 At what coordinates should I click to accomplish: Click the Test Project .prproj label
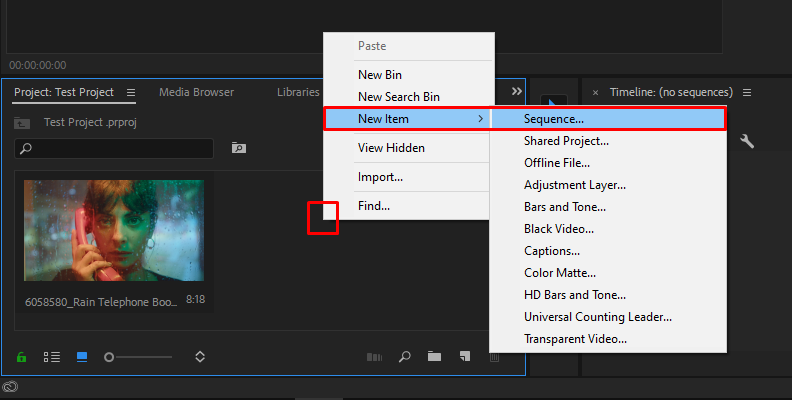tap(90, 122)
